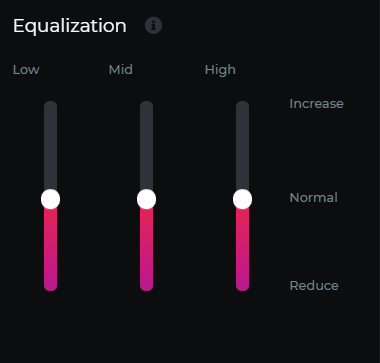
Task: Click the Mid slider handle
Action: click(147, 199)
